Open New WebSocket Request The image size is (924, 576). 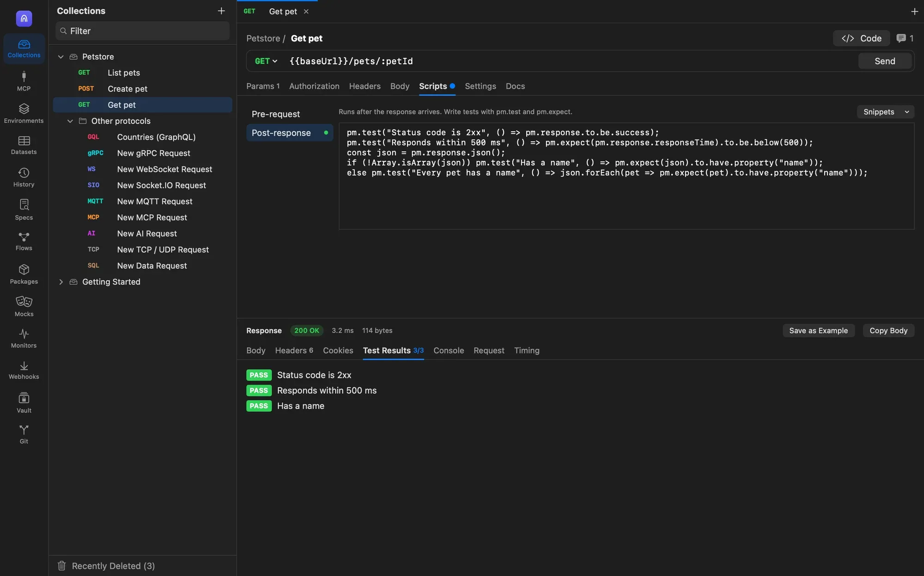[142, 169]
